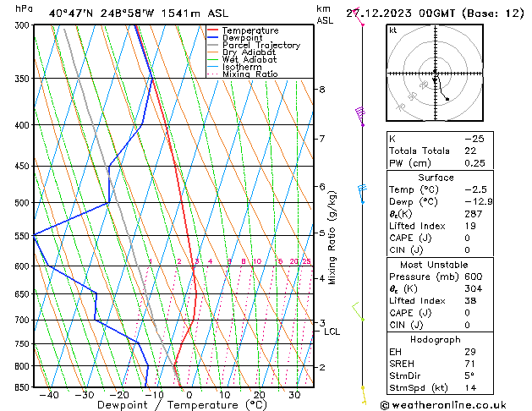Select the Temperature legend label

[250, 30]
